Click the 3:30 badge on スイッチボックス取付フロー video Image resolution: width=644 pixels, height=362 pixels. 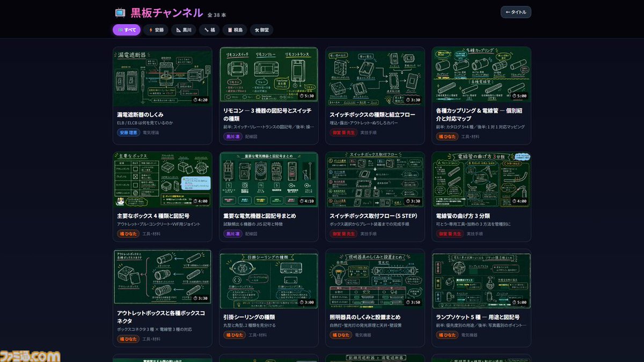click(414, 201)
